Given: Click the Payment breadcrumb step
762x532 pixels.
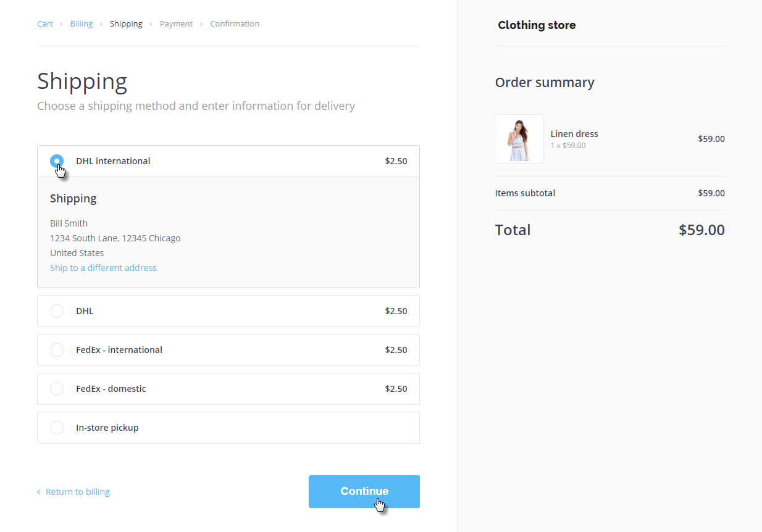Looking at the screenshot, I should tap(176, 24).
